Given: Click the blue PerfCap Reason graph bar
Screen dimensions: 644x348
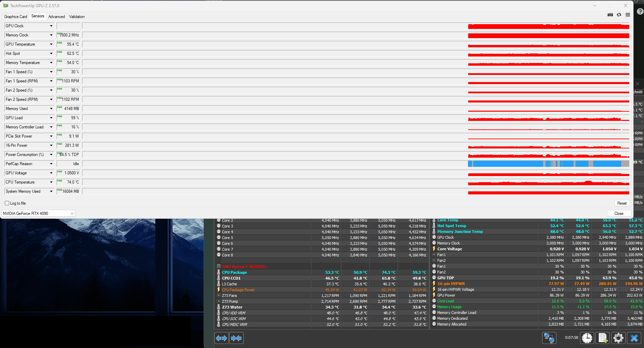Looking at the screenshot, I should point(549,164).
